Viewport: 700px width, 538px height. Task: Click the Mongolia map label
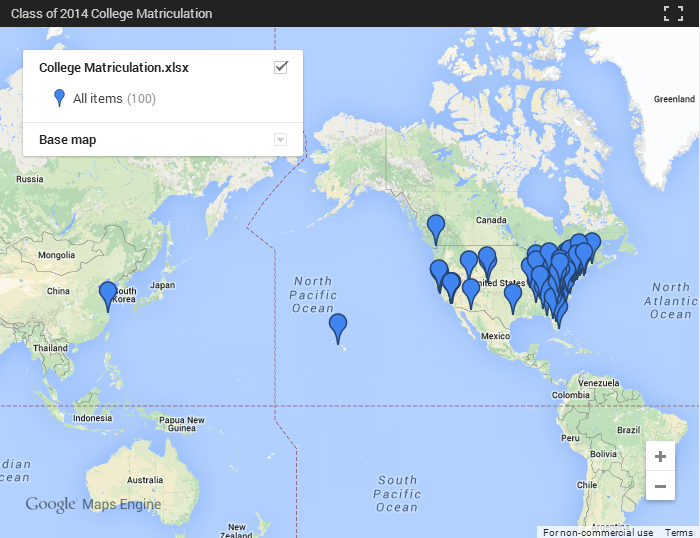click(x=56, y=255)
